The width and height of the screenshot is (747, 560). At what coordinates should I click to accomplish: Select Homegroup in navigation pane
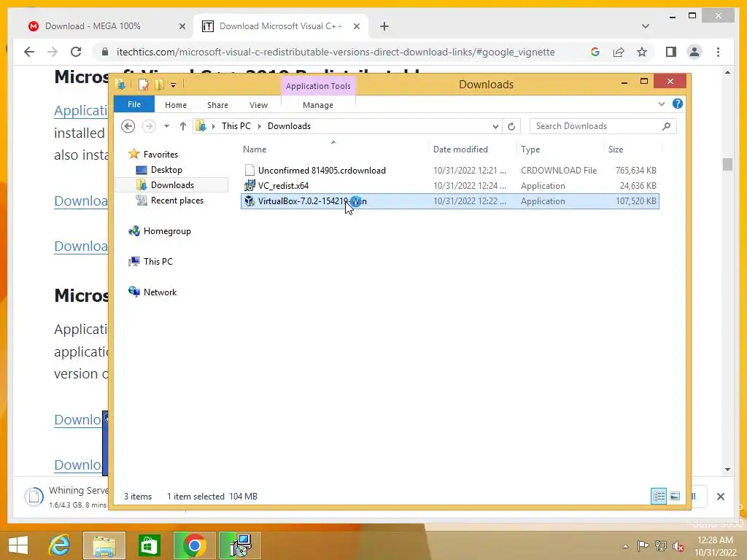click(x=167, y=231)
